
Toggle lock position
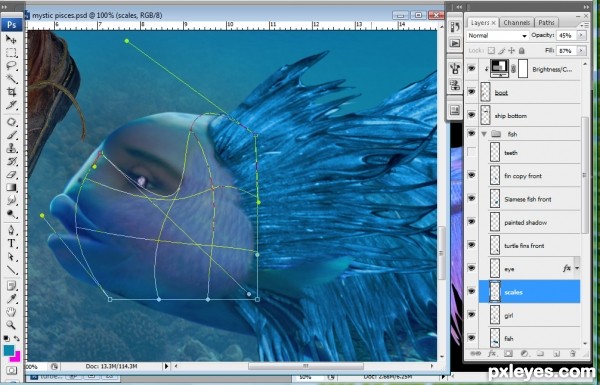coord(512,51)
